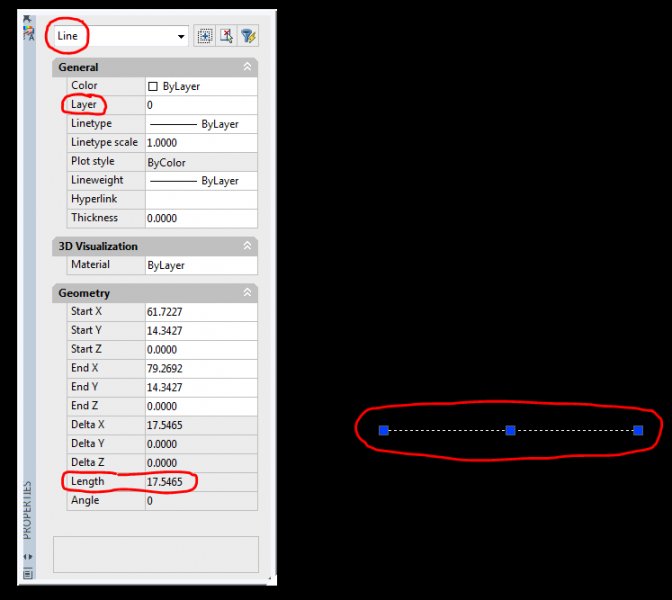
Task: Toggle palette auto-hide arrows
Action: click(28, 557)
